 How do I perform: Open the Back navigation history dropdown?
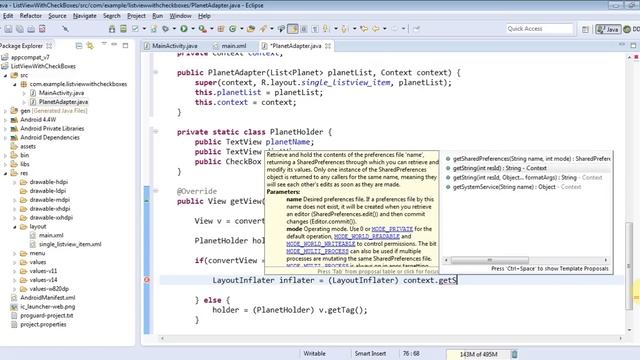[x=384, y=29]
